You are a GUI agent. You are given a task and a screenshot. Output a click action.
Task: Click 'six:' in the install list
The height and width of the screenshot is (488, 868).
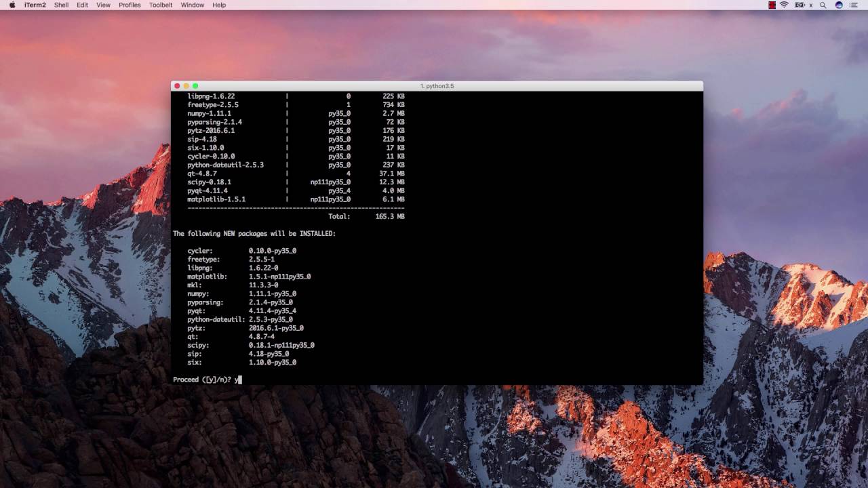tap(195, 363)
